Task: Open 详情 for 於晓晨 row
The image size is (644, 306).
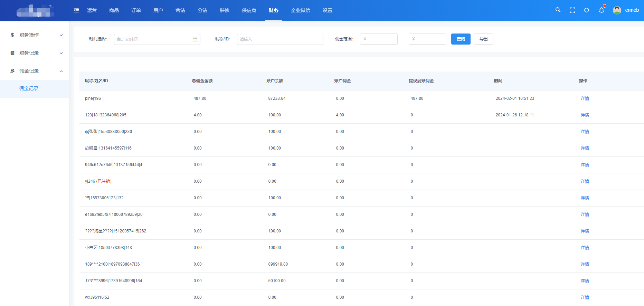Action: click(x=585, y=148)
